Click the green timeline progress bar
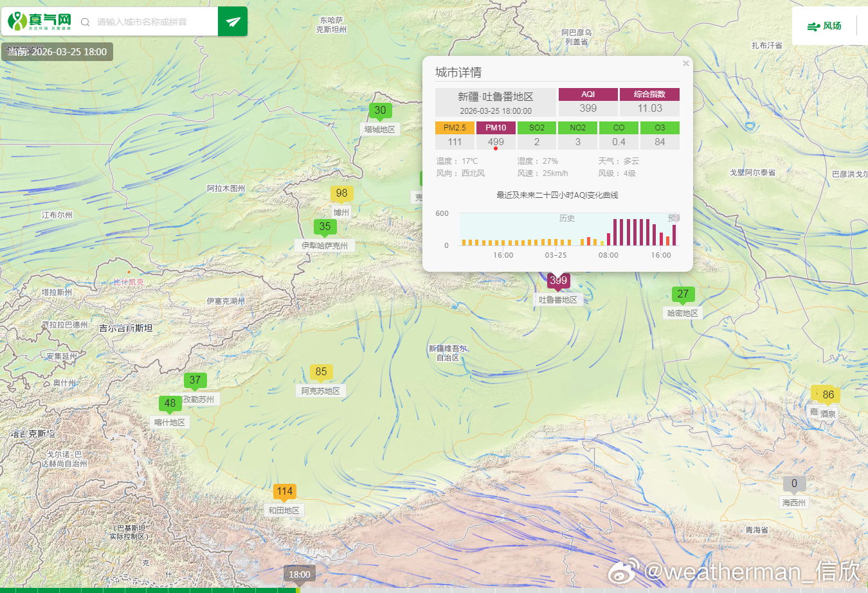This screenshot has height=593, width=868. 149,590
